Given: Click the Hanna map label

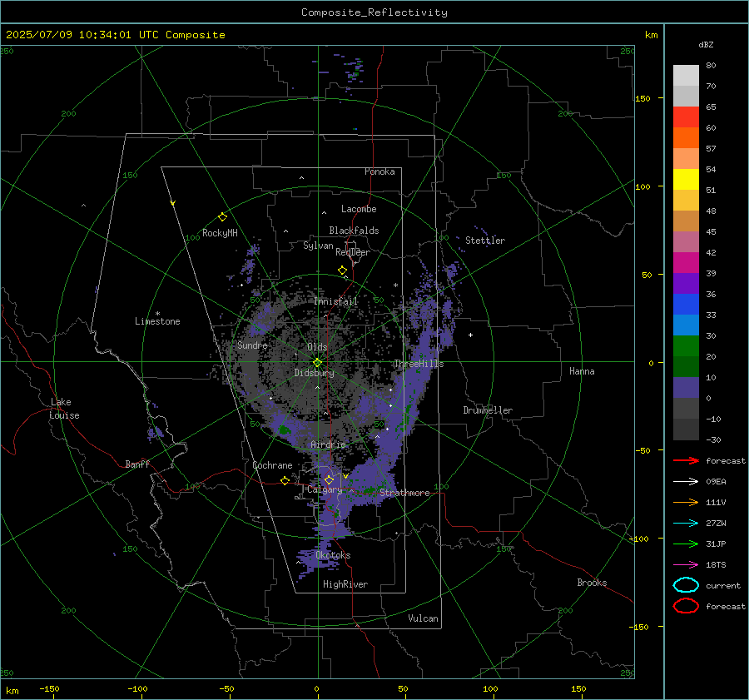Looking at the screenshot, I should pyautogui.click(x=582, y=371).
